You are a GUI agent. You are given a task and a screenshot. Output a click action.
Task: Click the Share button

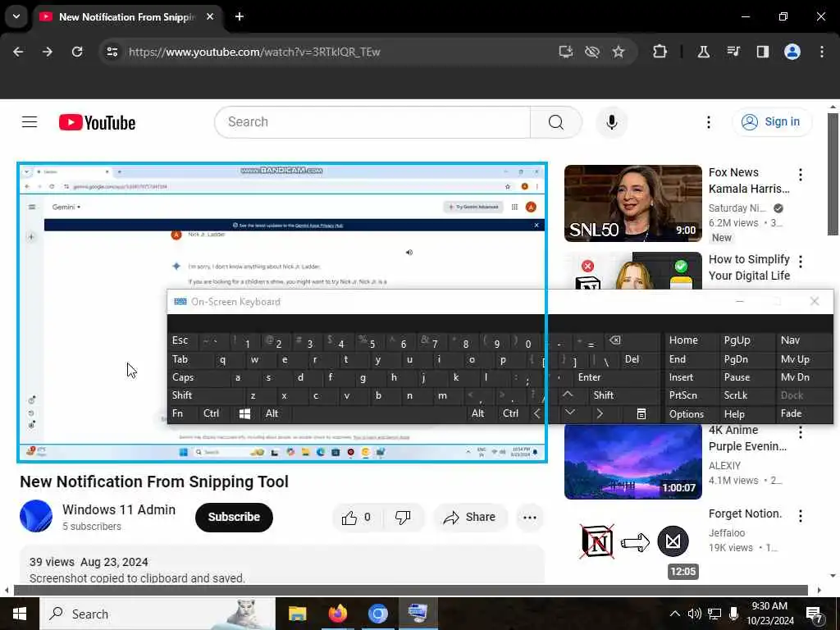point(469,517)
